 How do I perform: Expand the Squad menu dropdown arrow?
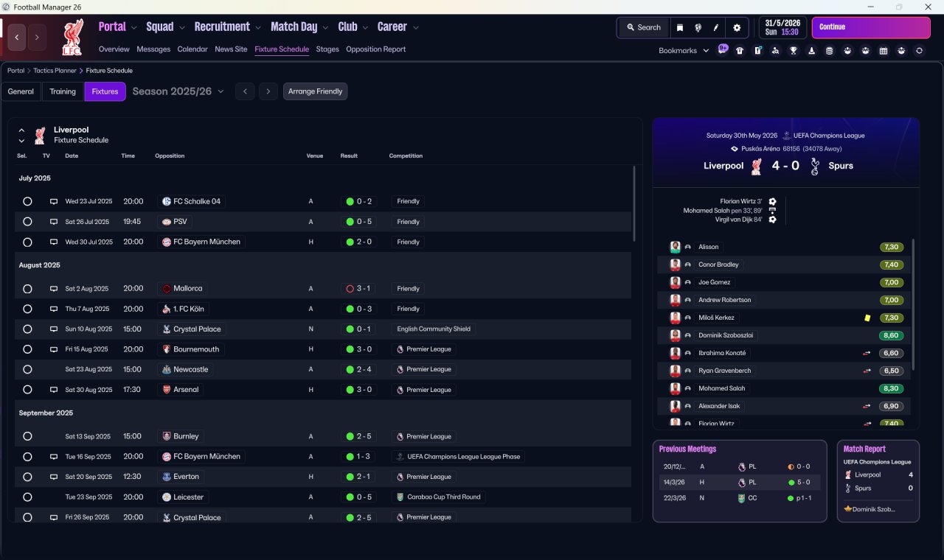181,28
